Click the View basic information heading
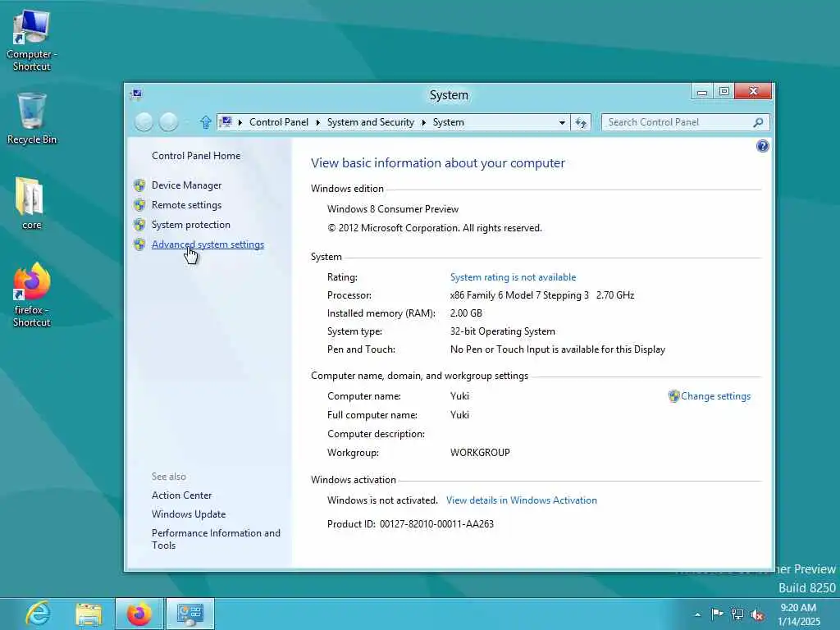 (x=438, y=163)
